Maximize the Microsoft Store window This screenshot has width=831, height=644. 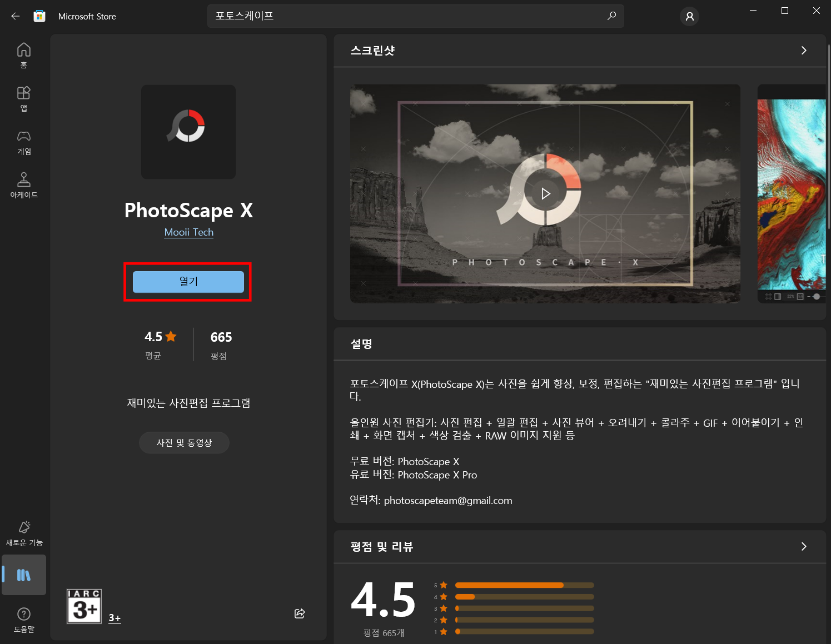coord(785,11)
